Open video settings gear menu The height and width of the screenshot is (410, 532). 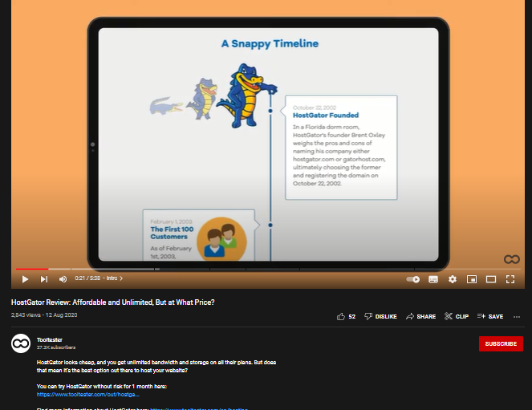click(453, 279)
